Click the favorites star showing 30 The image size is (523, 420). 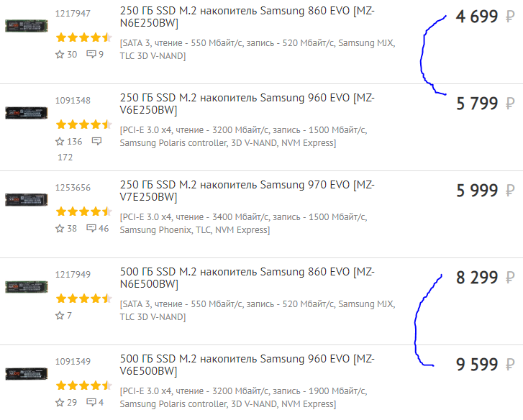pos(60,55)
